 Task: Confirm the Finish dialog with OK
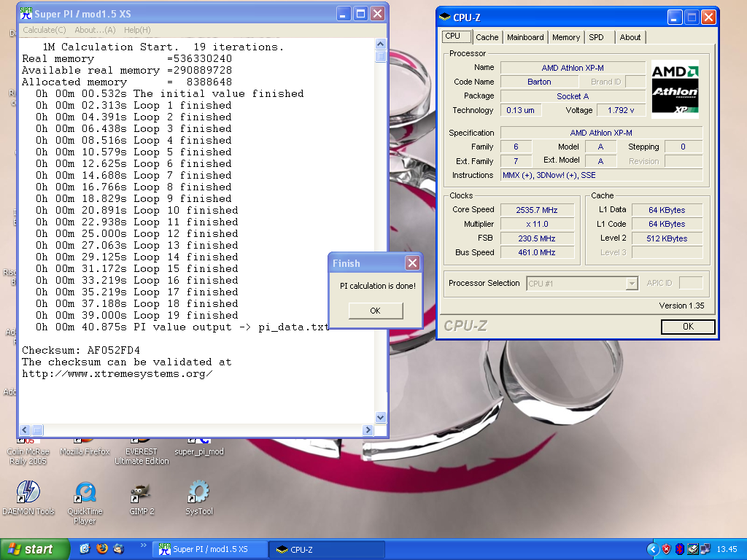click(376, 311)
